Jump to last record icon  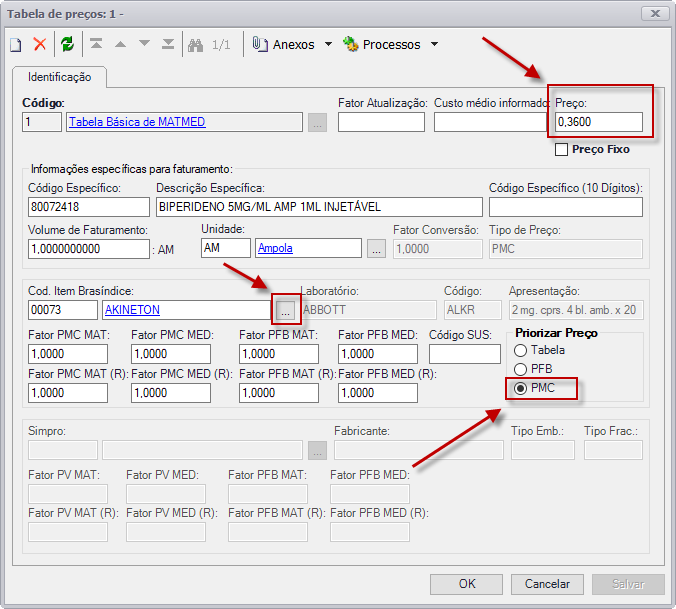168,44
